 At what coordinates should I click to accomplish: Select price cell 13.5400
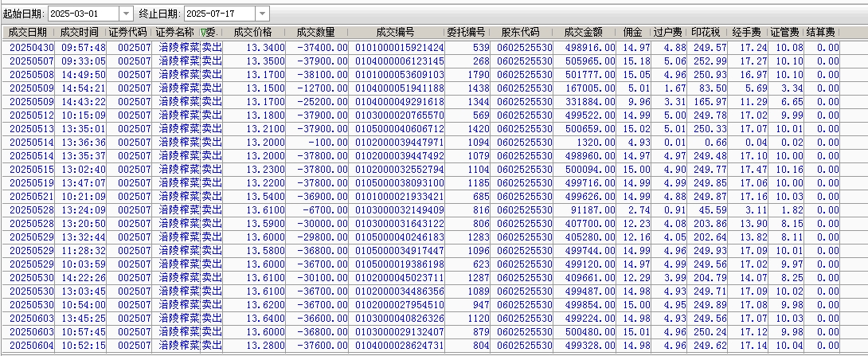266,196
